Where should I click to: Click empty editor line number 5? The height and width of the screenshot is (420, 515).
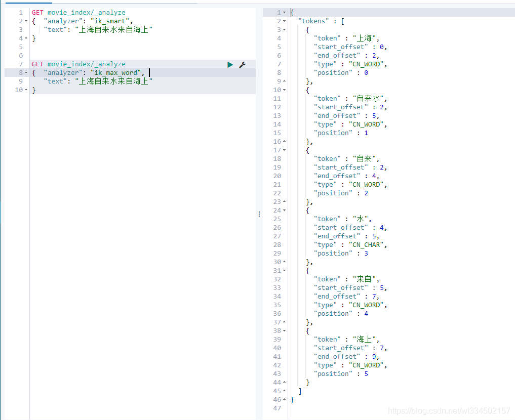[21, 47]
